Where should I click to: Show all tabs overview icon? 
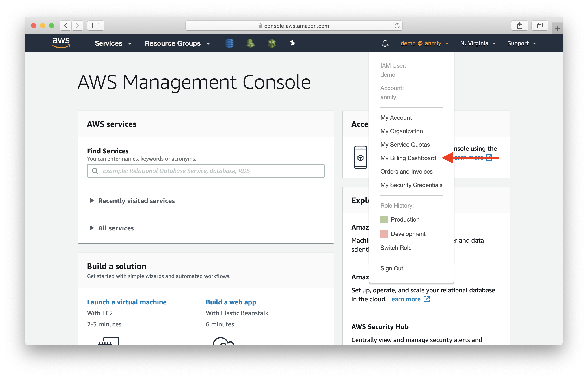click(x=539, y=26)
